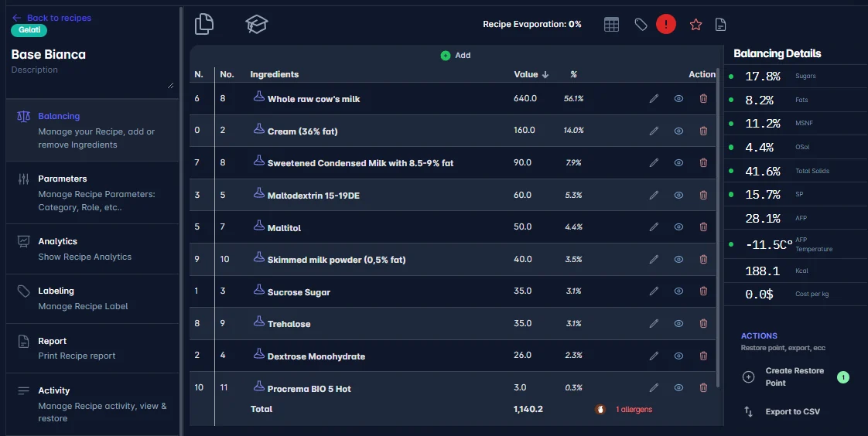868x436 pixels.
Task: Click the Add ingredient button
Action: [x=456, y=56]
